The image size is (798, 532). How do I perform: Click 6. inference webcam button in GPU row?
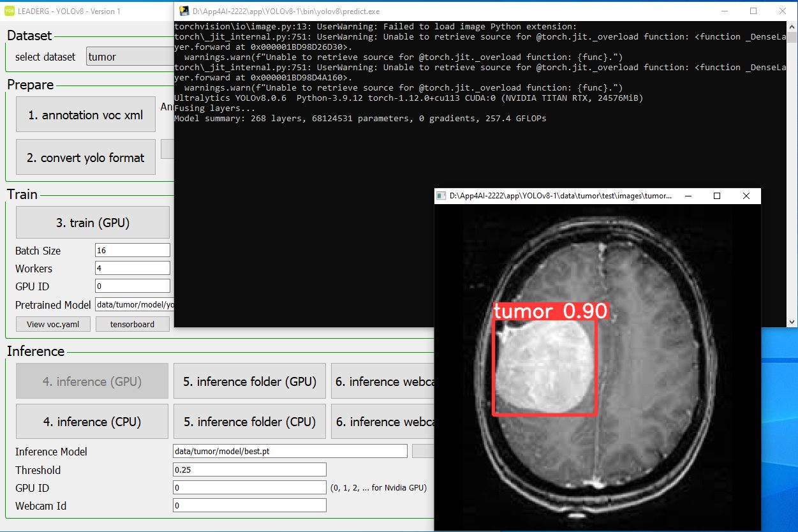click(383, 381)
